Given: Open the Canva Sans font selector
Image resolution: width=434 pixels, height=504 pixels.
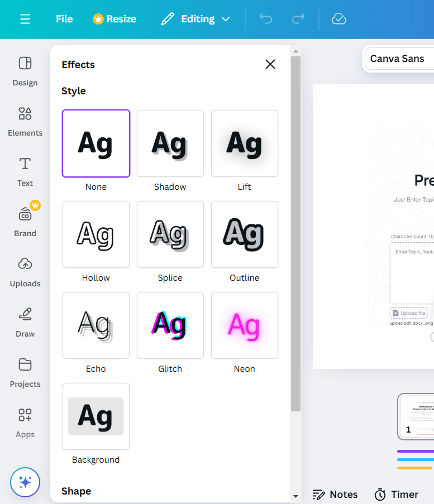Looking at the screenshot, I should (x=399, y=59).
